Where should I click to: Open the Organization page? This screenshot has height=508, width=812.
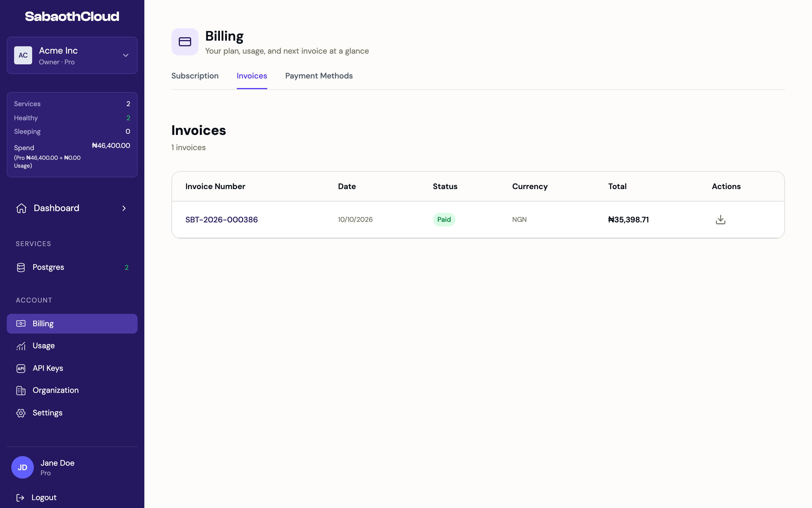[72, 390]
